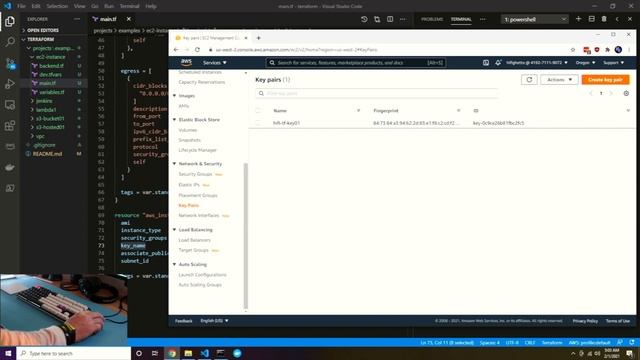Collapse the Images section in AWS sidebar
Image resolution: width=640 pixels, height=360 pixels.
(x=175, y=96)
